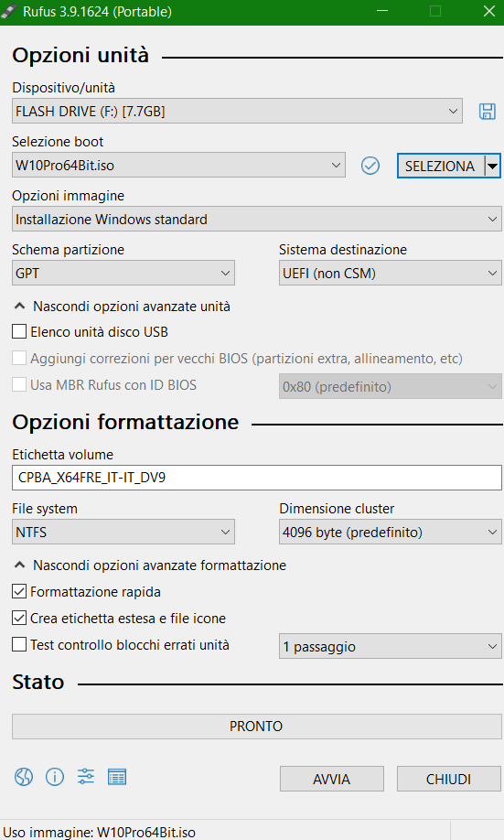Open the log window icon
Screen dimensions: 504x840
pos(117,776)
